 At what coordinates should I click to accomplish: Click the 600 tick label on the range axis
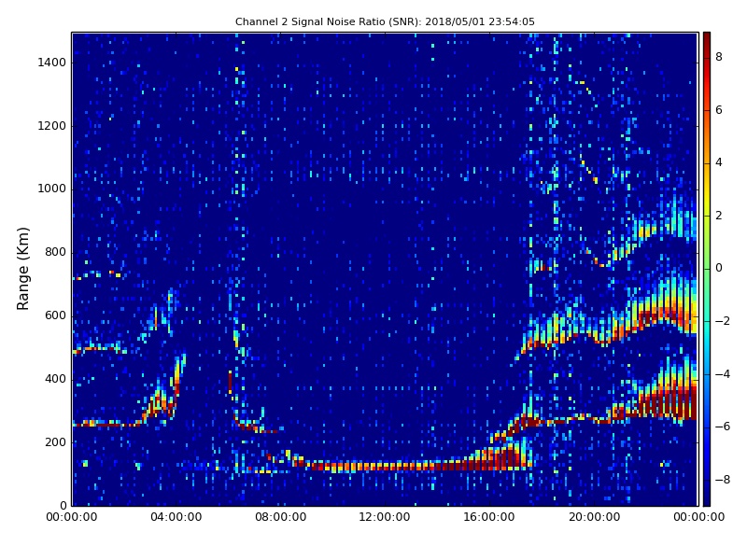point(55,315)
